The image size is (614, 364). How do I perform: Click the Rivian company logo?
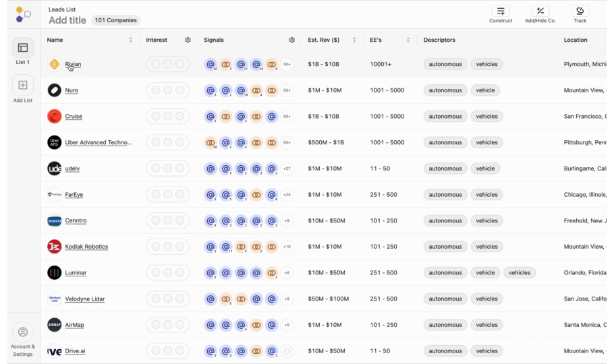click(x=55, y=64)
